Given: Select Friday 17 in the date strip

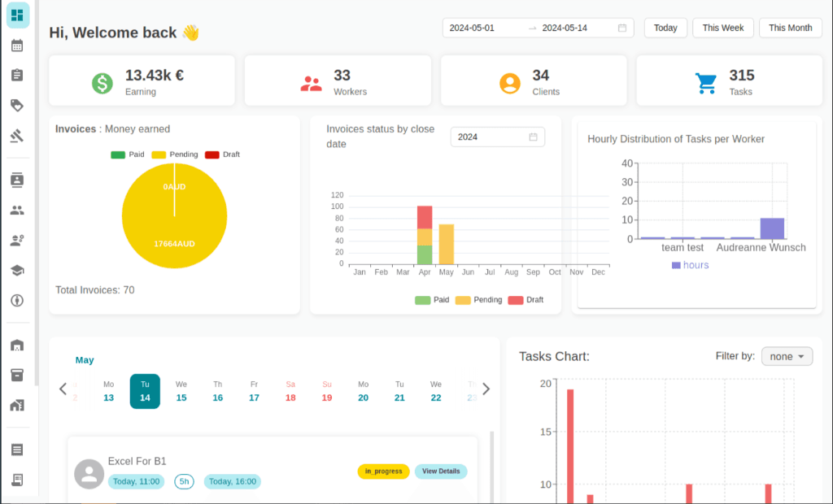Looking at the screenshot, I should pyautogui.click(x=254, y=391).
